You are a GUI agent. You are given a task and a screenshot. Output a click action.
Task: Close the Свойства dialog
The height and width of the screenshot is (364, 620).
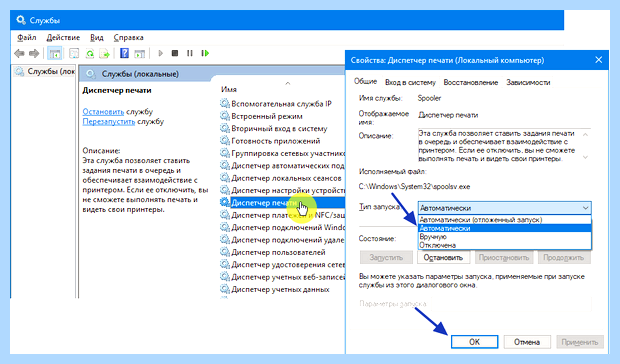(599, 60)
